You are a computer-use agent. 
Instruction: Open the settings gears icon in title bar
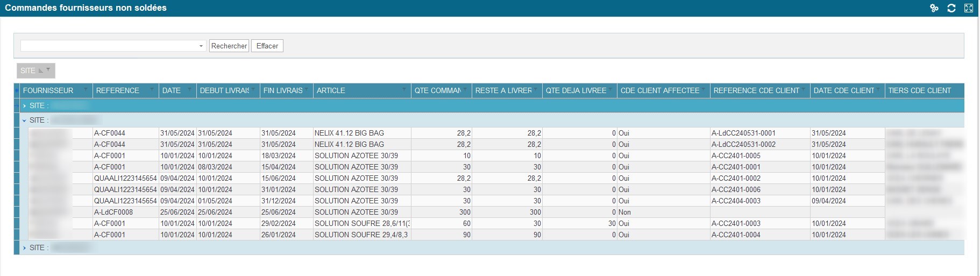coord(934,8)
